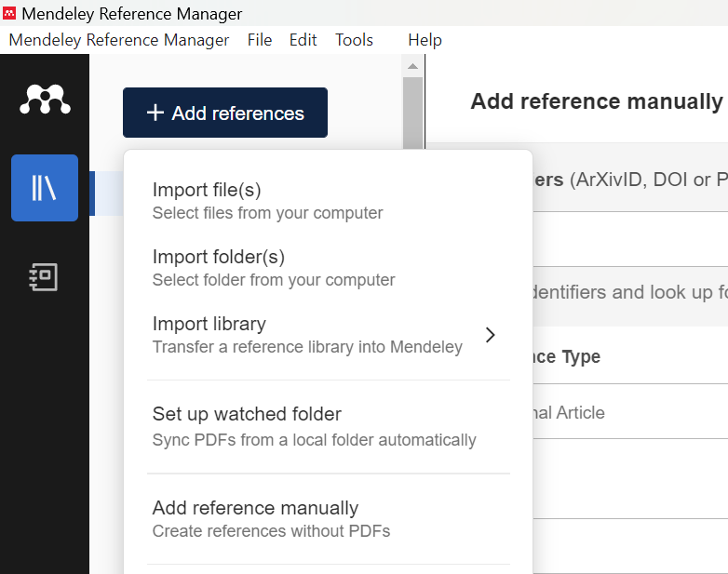This screenshot has height=574, width=728.
Task: Open the Notebook icon in the sidebar
Action: [45, 276]
